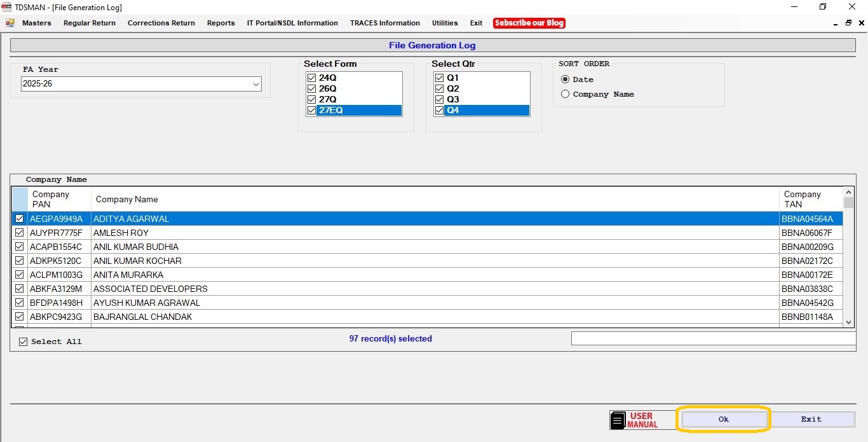868x442 pixels.
Task: Click the search field beside record count
Action: click(x=712, y=338)
